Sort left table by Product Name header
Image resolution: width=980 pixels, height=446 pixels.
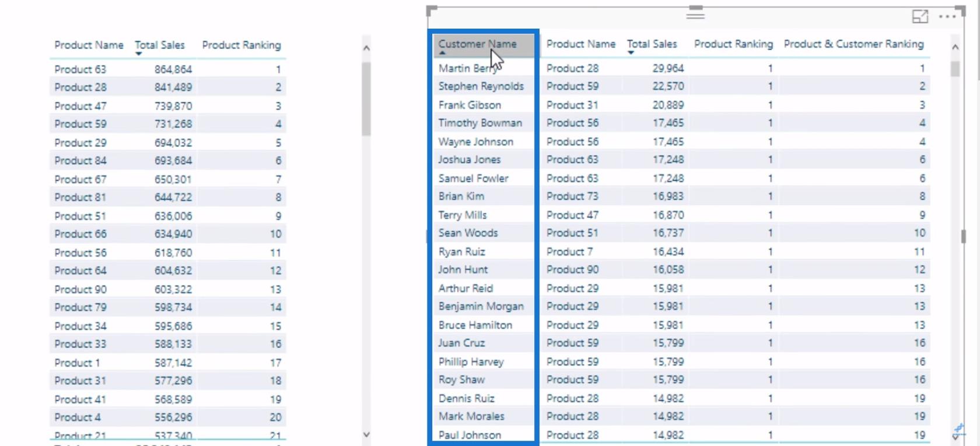pos(89,46)
